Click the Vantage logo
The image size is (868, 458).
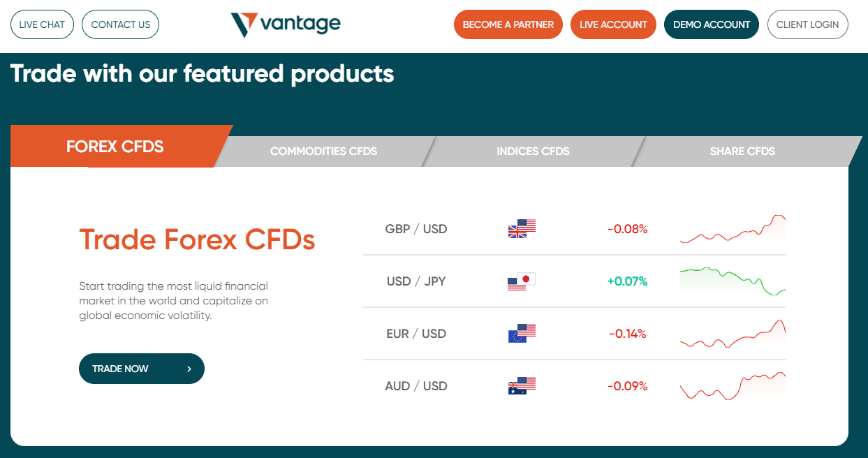286,24
